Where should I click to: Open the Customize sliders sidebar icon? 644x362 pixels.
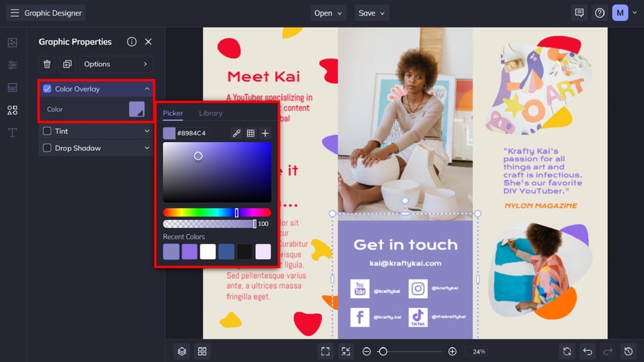12,65
